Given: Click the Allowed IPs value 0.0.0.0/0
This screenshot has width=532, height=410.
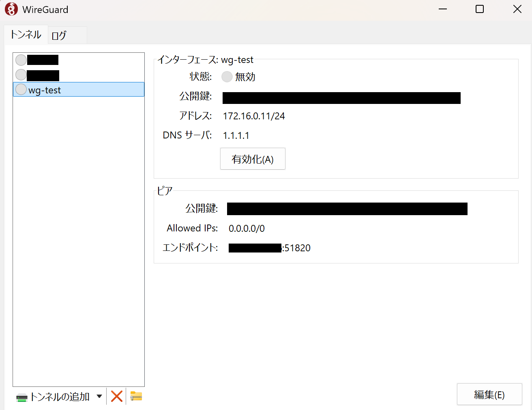Looking at the screenshot, I should tap(247, 229).
